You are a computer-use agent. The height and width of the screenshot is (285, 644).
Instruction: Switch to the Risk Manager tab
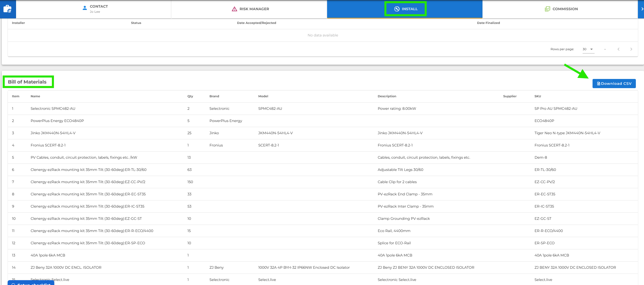click(x=249, y=9)
